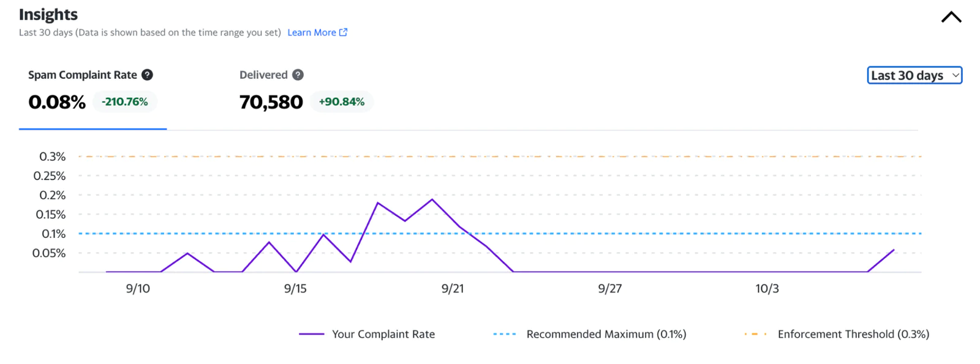The width and height of the screenshot is (980, 364).
Task: Click the 9/21 date axis label
Action: pos(453,289)
